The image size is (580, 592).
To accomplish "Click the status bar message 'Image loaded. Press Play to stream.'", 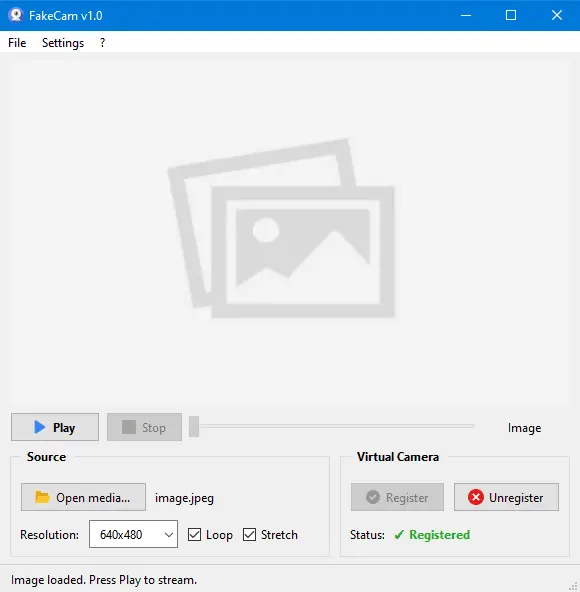I will coord(104,580).
